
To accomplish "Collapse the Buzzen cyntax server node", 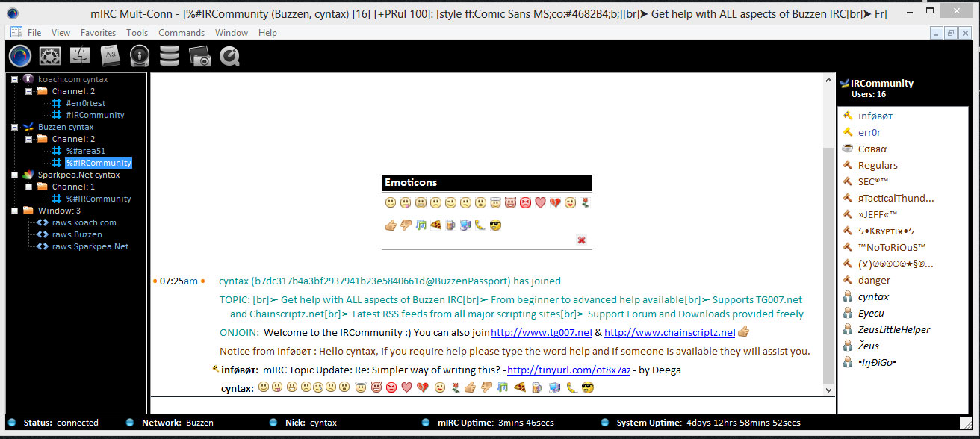I will click(15, 127).
